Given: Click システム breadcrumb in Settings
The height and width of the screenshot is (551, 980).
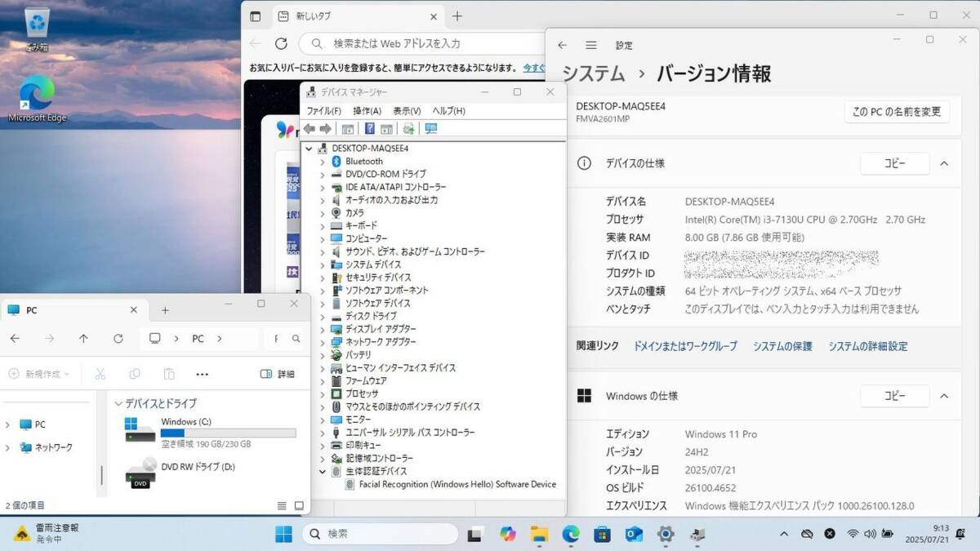Looking at the screenshot, I should pos(594,73).
